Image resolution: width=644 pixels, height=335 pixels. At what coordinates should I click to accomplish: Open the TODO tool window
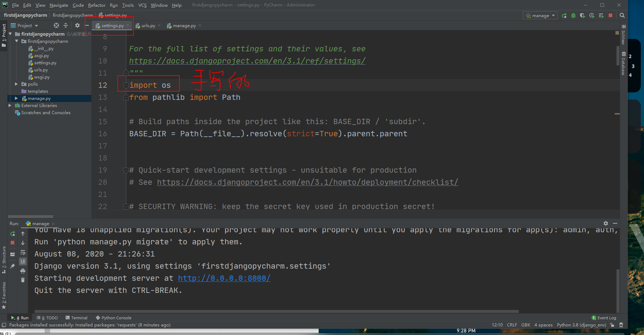pos(47,318)
